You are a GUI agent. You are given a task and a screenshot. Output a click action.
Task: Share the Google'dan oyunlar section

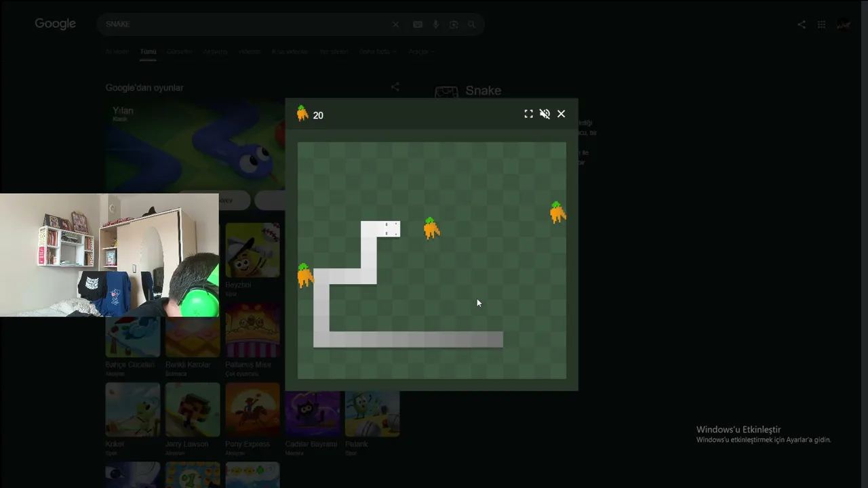[x=395, y=87]
